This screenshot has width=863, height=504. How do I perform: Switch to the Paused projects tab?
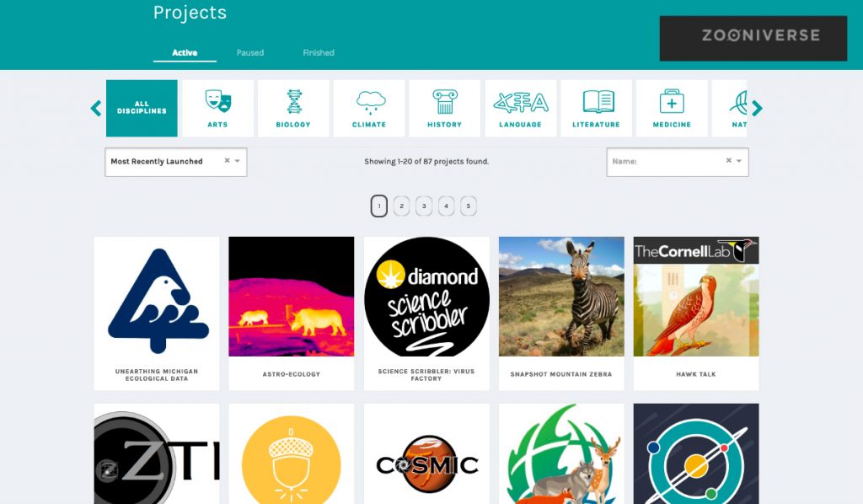[249, 52]
